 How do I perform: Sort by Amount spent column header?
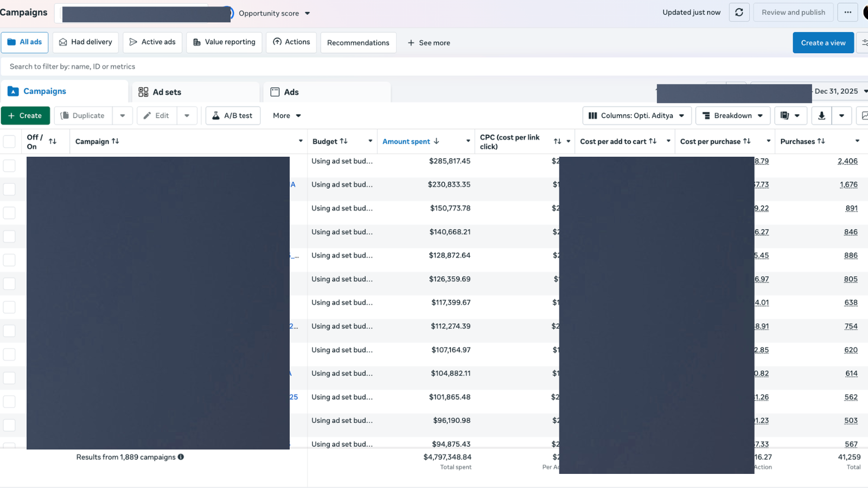coord(411,142)
